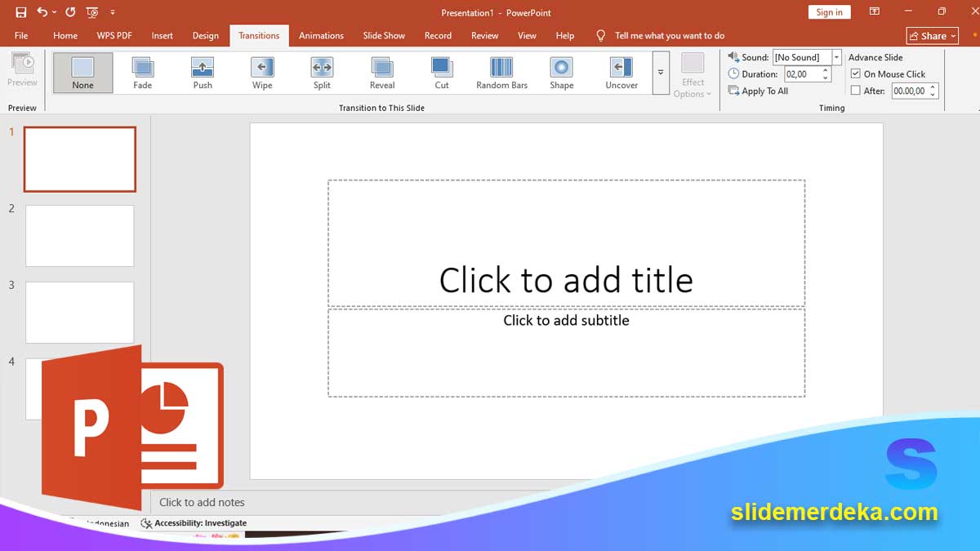Image resolution: width=980 pixels, height=551 pixels.
Task: Apply the Random Bars transition
Action: (501, 73)
